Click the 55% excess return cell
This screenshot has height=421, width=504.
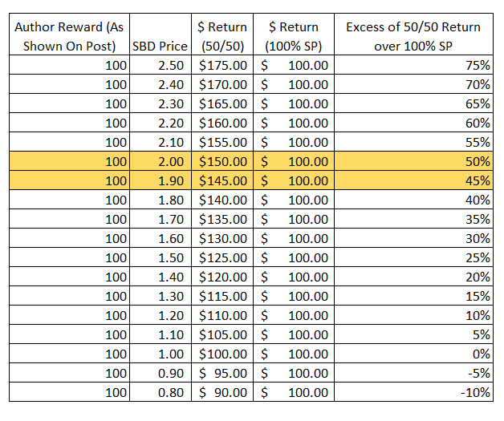413,142
